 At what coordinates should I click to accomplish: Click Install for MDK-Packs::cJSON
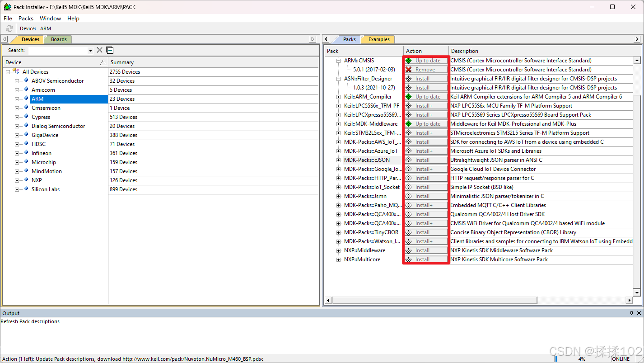click(426, 160)
